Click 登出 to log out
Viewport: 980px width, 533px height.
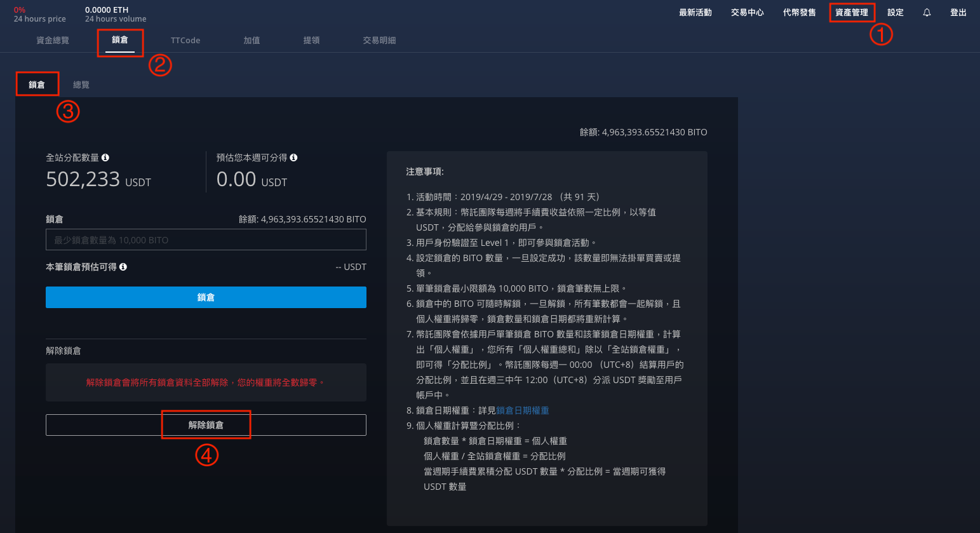958,13
